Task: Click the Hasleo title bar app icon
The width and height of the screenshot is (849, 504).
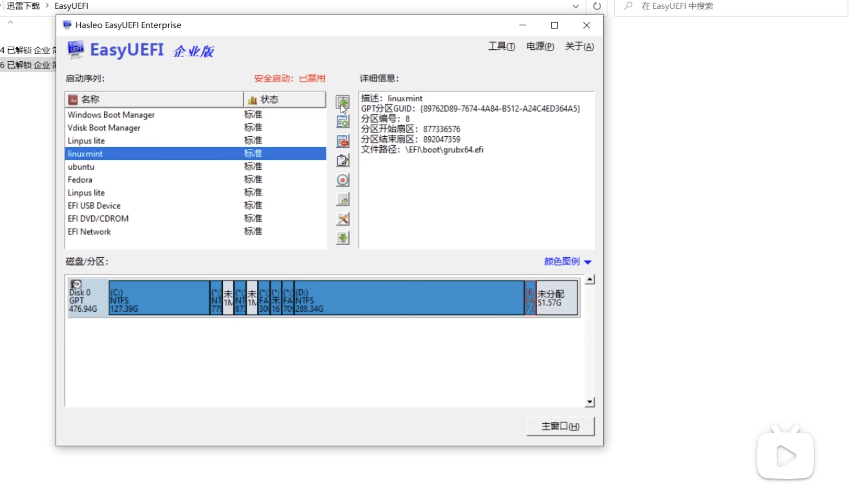Action: pyautogui.click(x=67, y=25)
